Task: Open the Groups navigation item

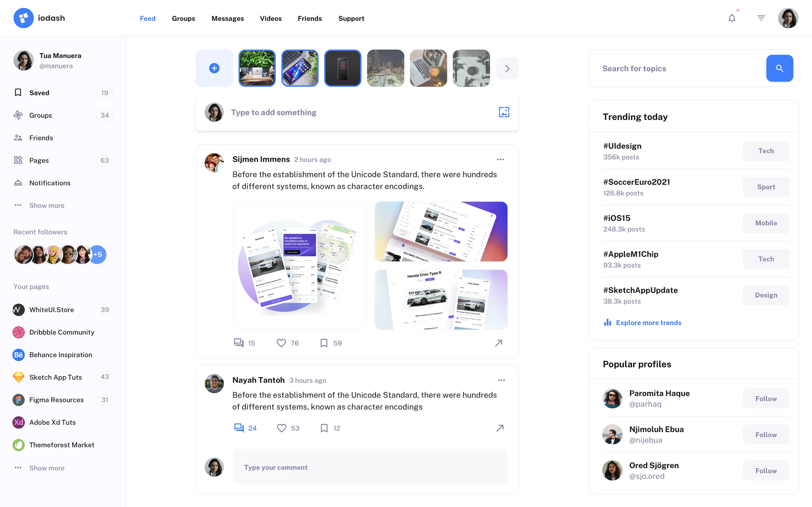Action: (x=184, y=18)
